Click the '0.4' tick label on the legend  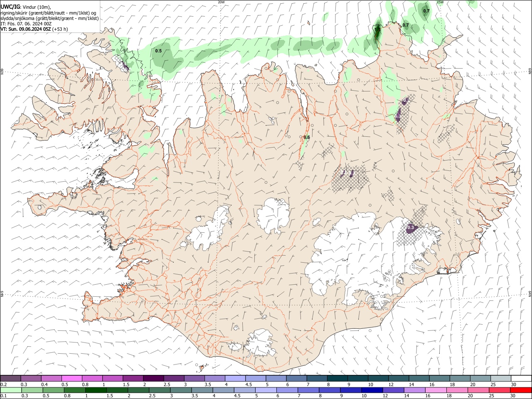click(x=44, y=384)
